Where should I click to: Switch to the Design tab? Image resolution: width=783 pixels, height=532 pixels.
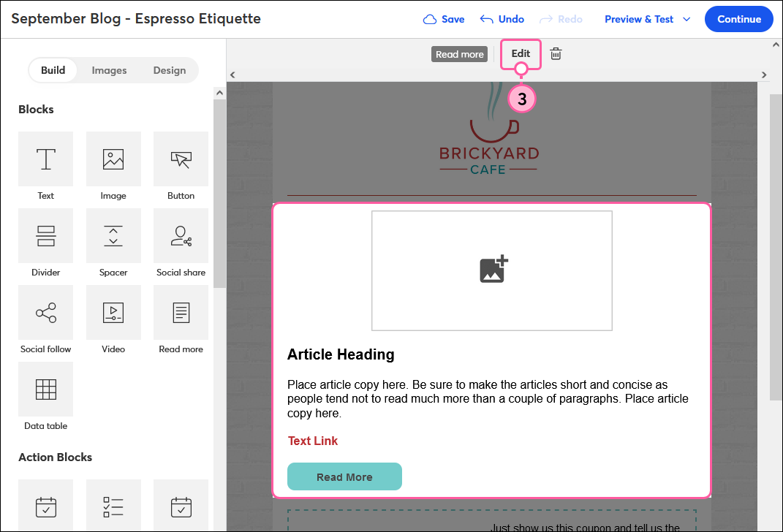click(170, 70)
